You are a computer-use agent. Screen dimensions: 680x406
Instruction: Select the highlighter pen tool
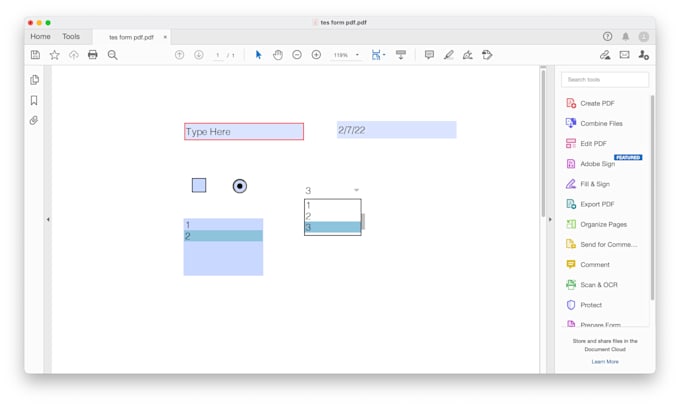[448, 55]
